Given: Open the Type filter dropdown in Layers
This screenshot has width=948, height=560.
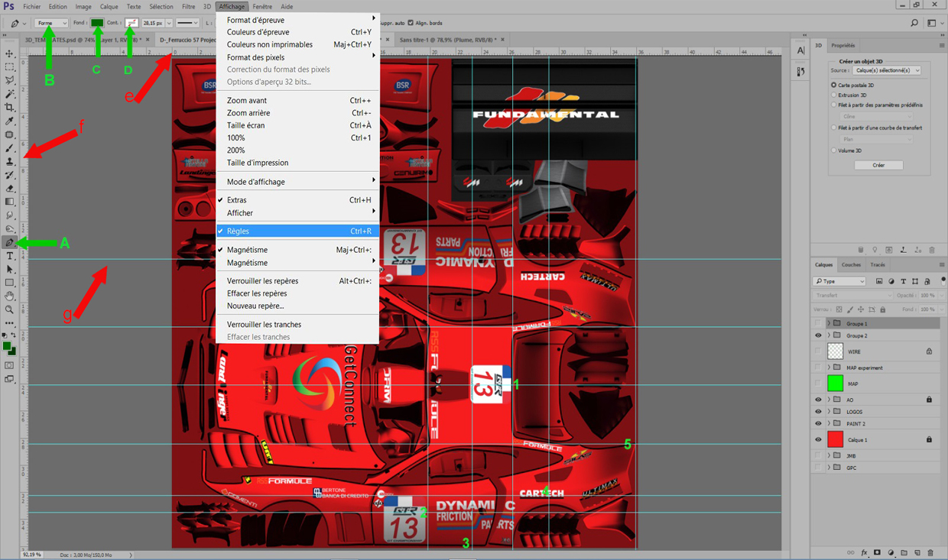Looking at the screenshot, I should point(839,282).
